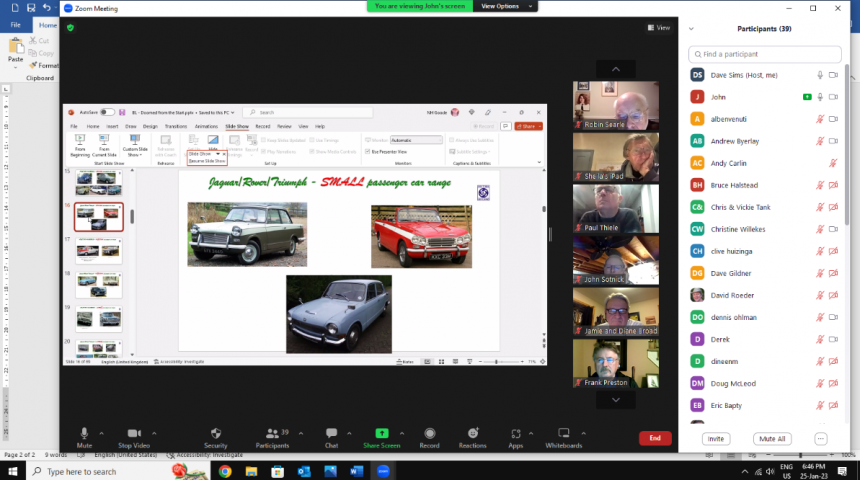Show previous video thumbnails with up arrow
This screenshot has height=480, width=860.
pos(616,69)
